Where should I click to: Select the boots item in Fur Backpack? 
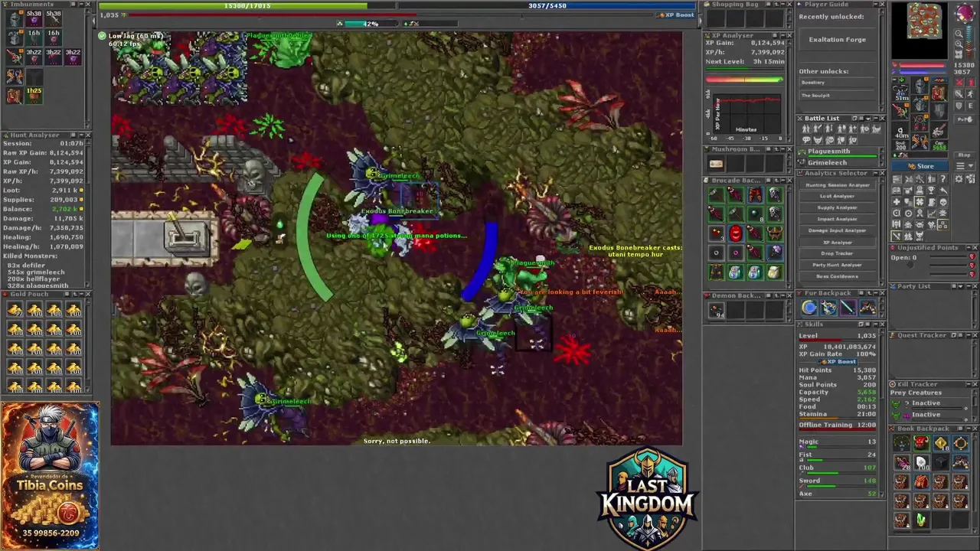tap(867, 308)
